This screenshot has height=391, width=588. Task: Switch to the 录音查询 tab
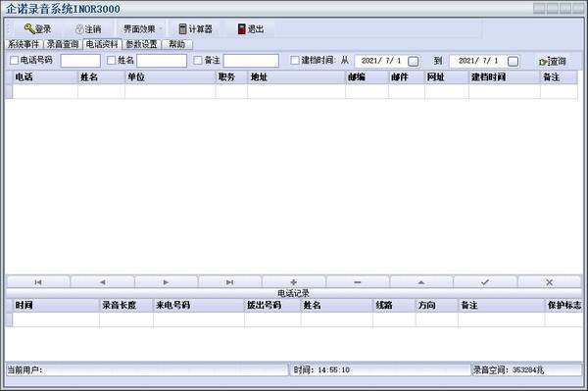tap(63, 44)
